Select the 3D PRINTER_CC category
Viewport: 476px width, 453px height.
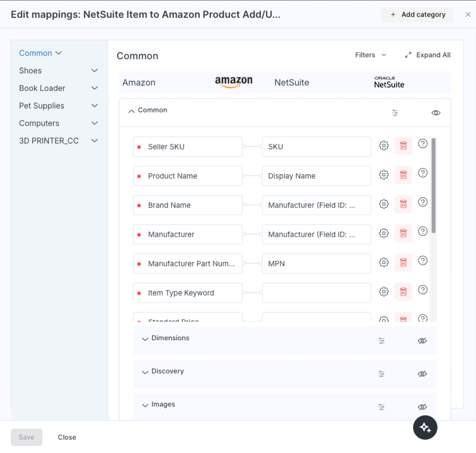pyautogui.click(x=49, y=141)
